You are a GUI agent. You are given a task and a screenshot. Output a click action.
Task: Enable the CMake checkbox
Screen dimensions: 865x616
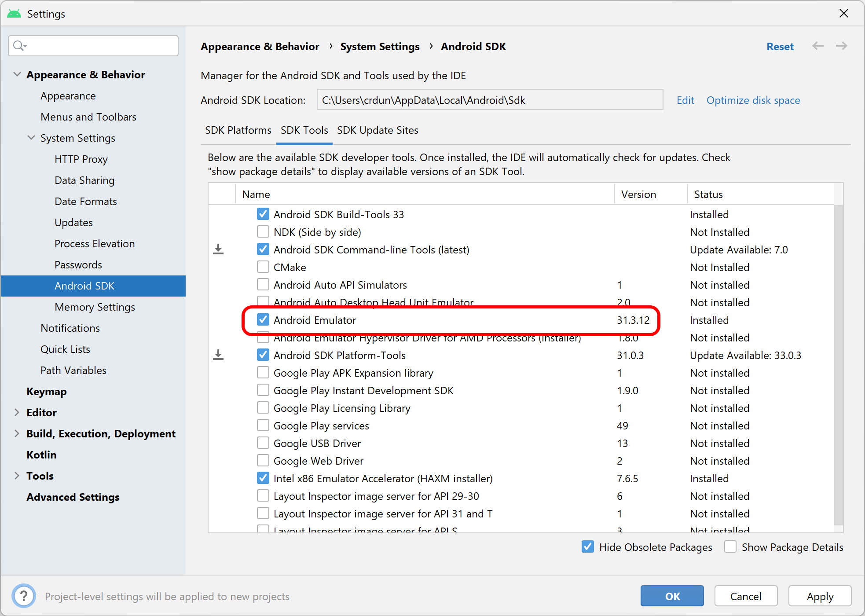263,267
